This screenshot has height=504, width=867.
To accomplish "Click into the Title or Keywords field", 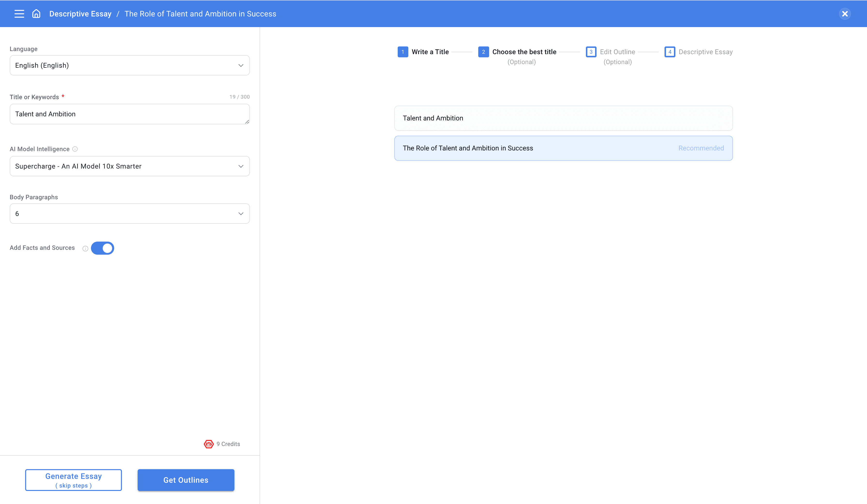I will click(130, 114).
